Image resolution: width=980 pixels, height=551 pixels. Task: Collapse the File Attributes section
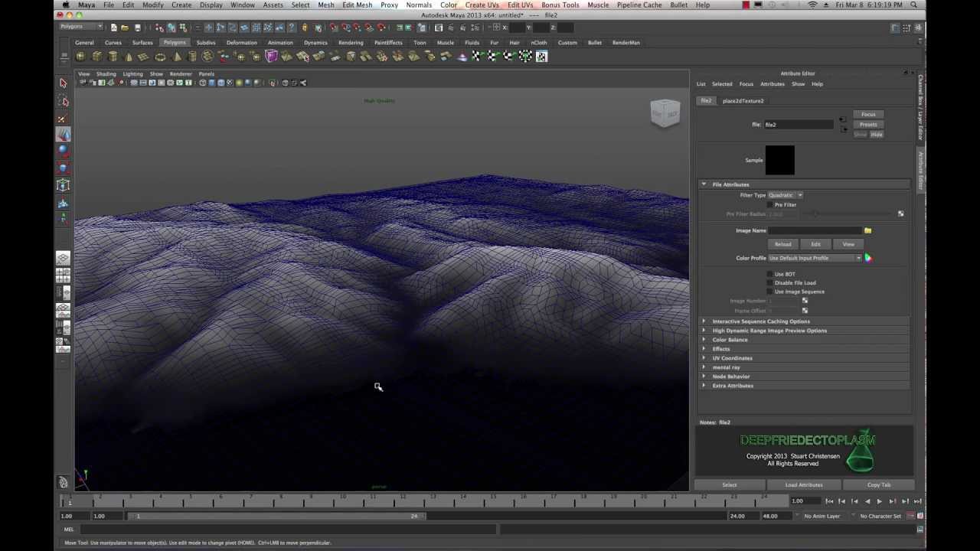click(704, 184)
